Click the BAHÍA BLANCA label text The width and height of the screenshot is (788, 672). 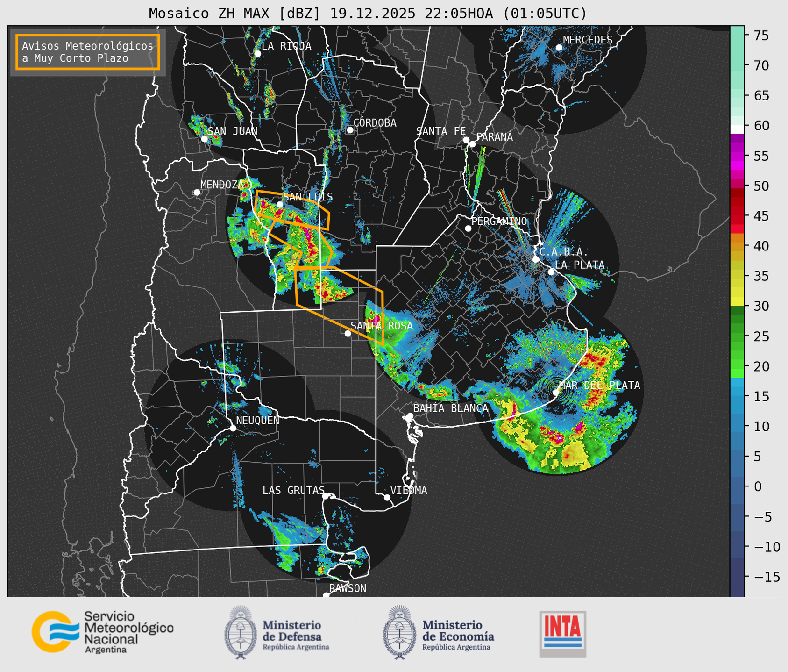click(451, 408)
